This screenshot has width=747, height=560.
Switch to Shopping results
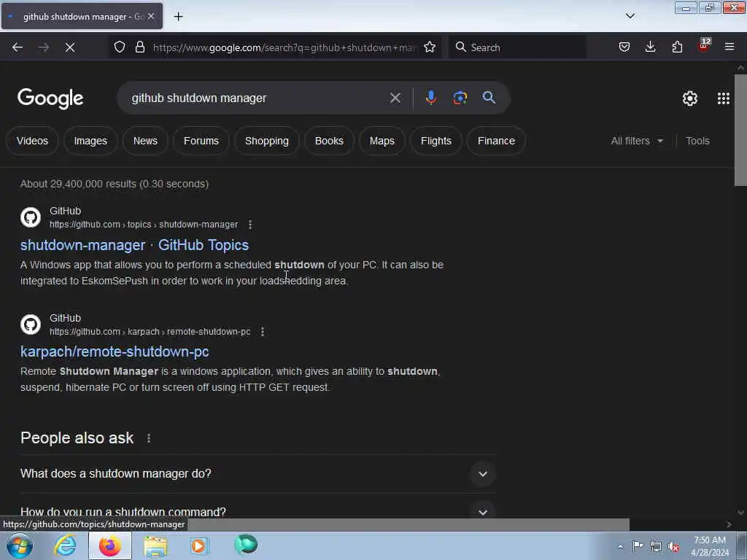pyautogui.click(x=267, y=141)
